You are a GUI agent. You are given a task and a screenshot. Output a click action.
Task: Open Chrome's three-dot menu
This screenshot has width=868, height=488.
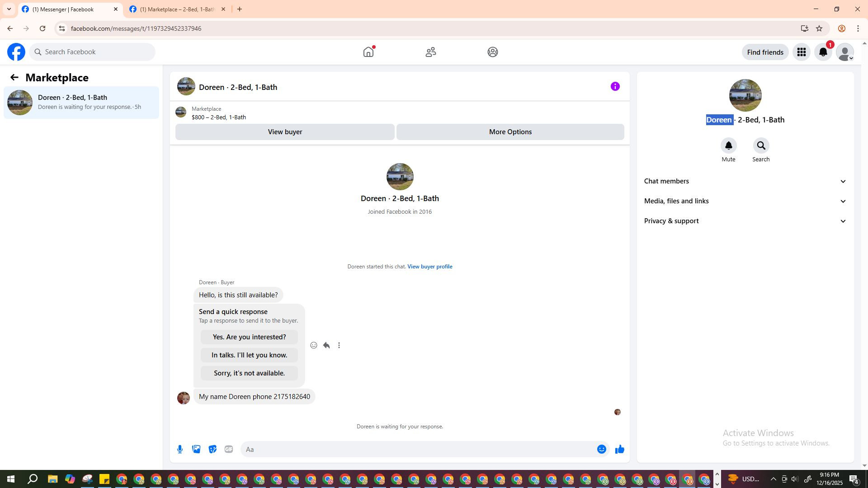(x=858, y=28)
